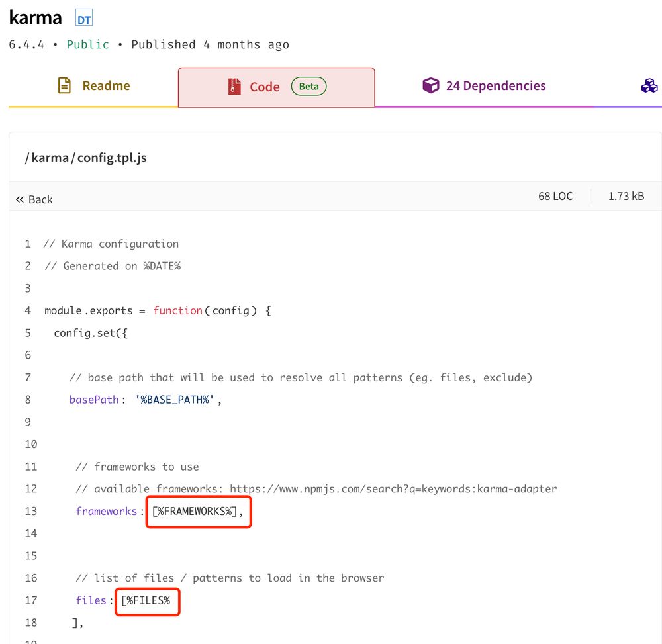Click the red zip file icon on Code tab
The height and width of the screenshot is (644, 662).
234,87
